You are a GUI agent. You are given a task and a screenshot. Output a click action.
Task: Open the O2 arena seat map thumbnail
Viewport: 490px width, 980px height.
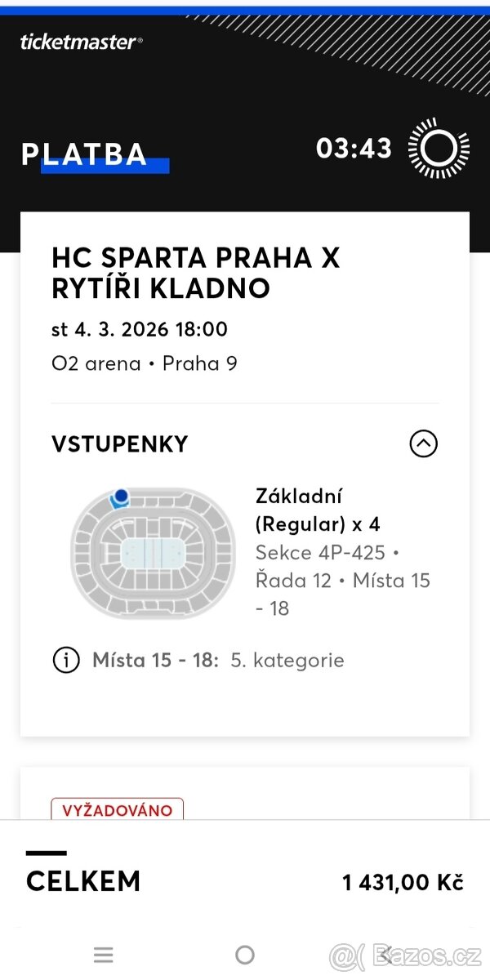[x=153, y=554]
